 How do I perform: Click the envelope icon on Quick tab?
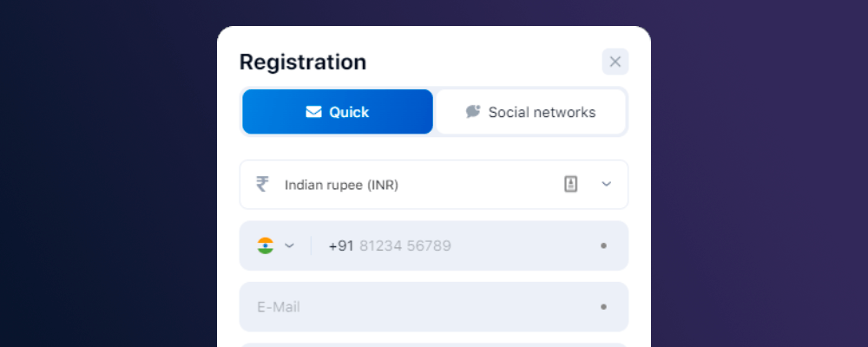[313, 112]
